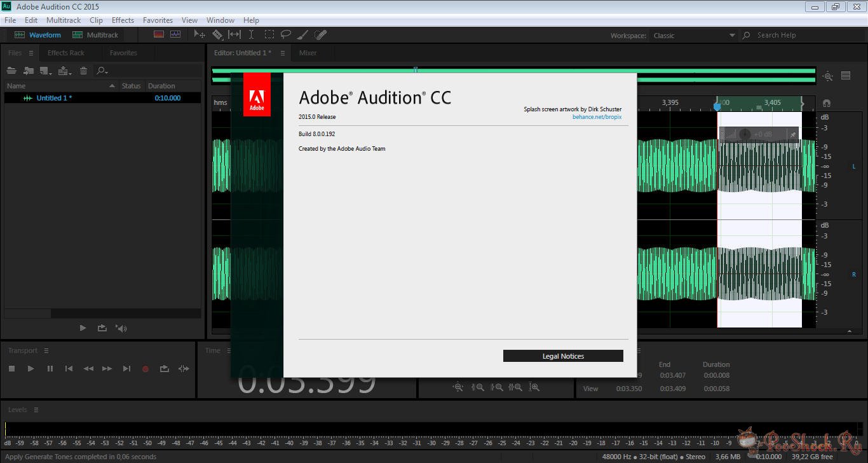
Task: Switch to the Mixer tab
Action: 308,53
